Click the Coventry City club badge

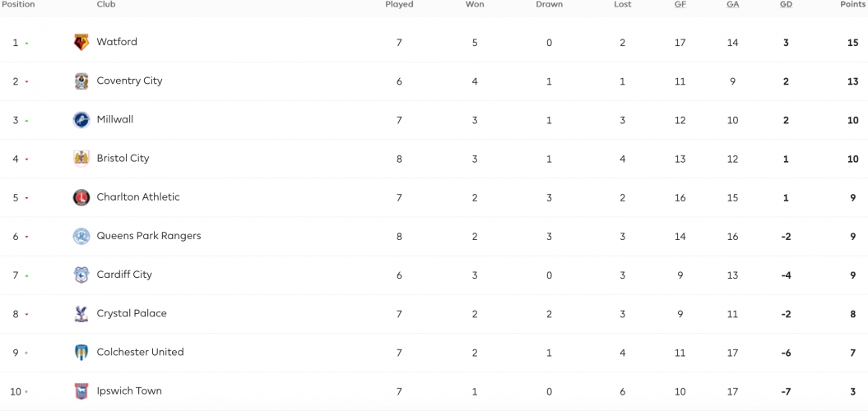coord(81,81)
